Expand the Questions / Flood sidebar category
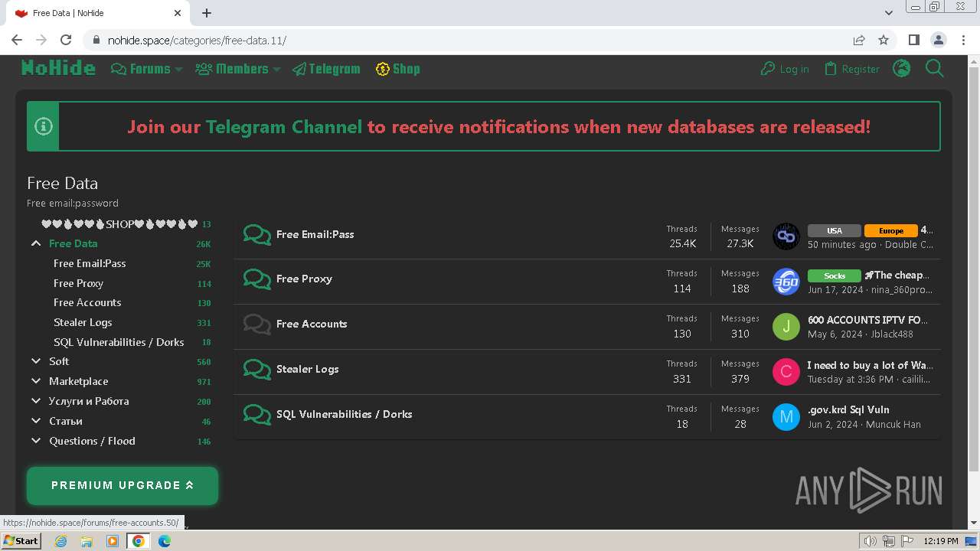The image size is (980, 551). (36, 441)
